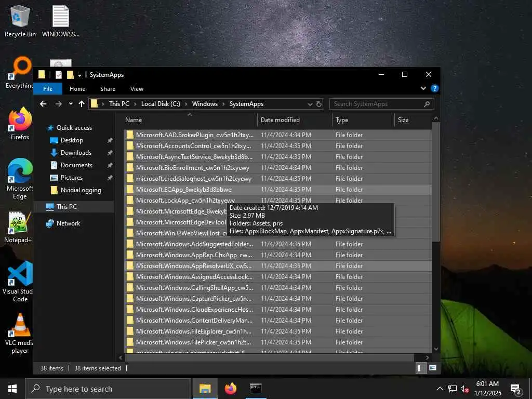Select Microsoft.Windows.FileExplorer folder
This screenshot has height=399, width=532.
point(277,331)
